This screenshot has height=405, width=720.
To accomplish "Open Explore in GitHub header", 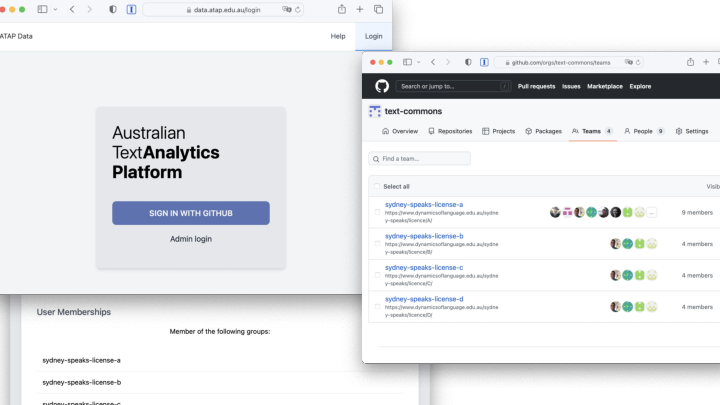I will point(640,86).
